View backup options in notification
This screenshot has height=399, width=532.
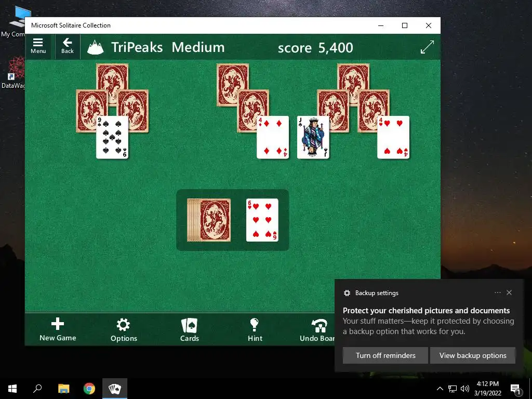(473, 355)
